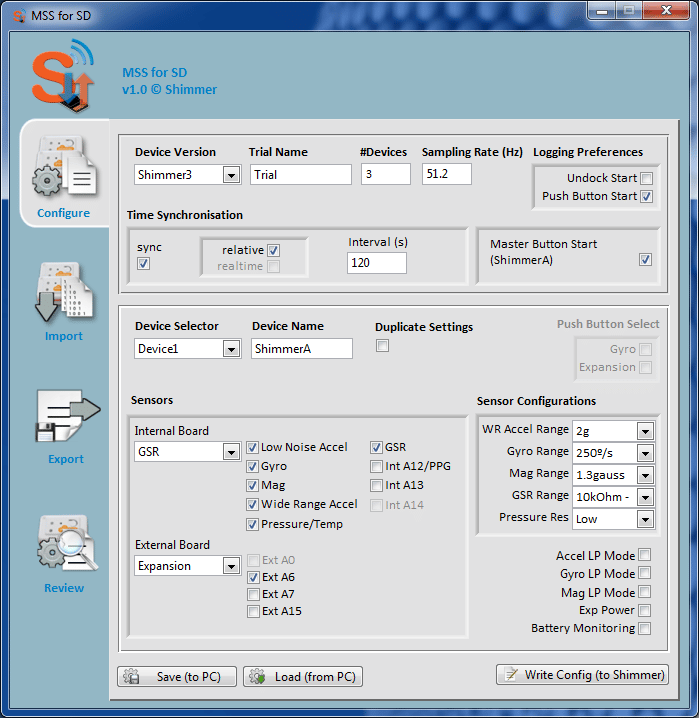Screen dimensions: 699x718
Task: Click the "Sensor Configurations" heading
Action: click(536, 401)
